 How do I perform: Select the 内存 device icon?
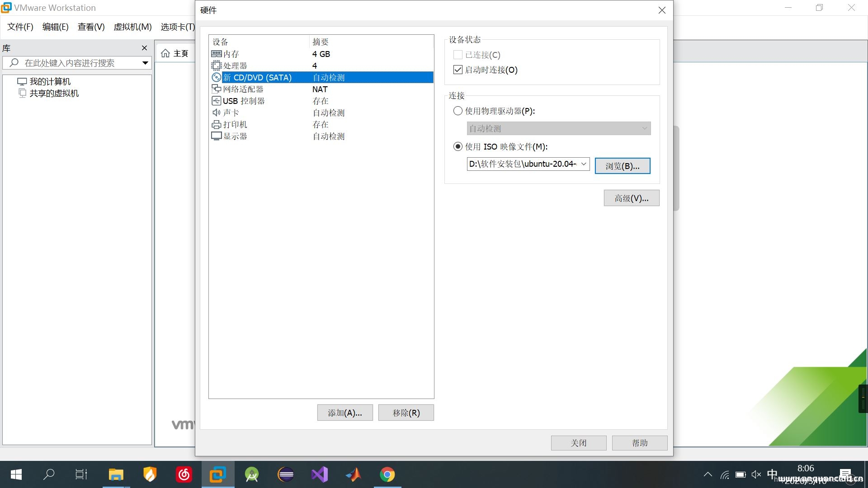click(x=217, y=54)
